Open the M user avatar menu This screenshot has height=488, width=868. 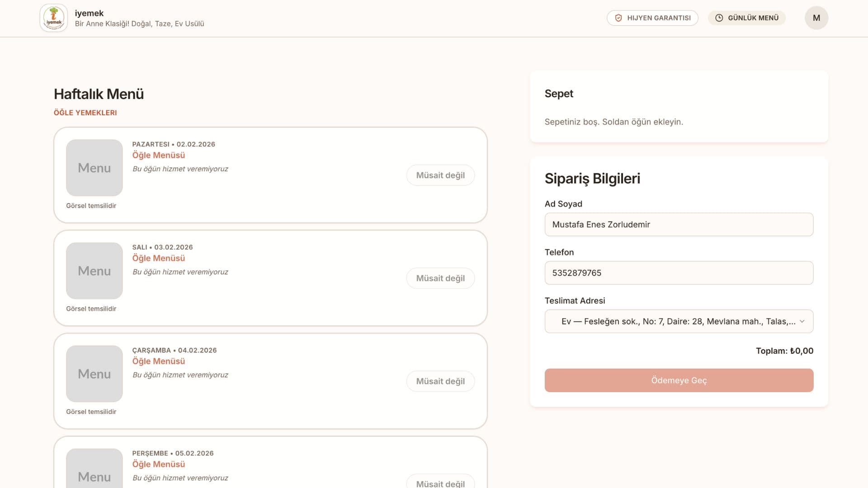[x=816, y=18]
